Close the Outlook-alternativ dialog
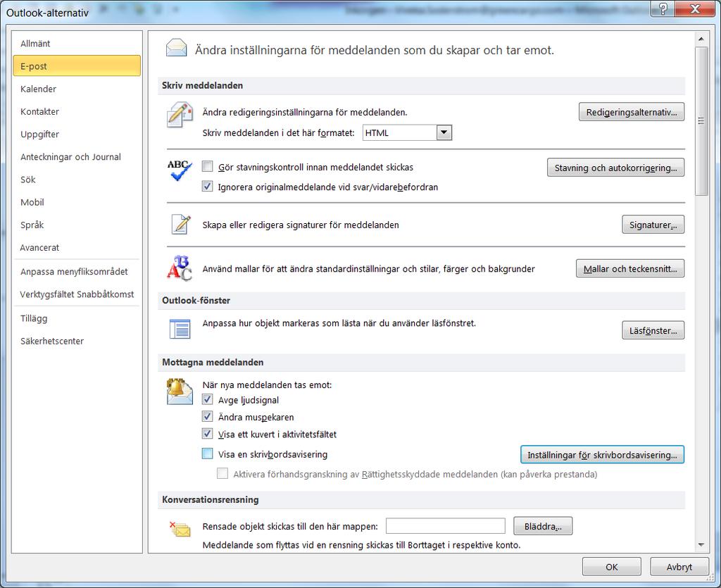The height and width of the screenshot is (588, 721). 695,8
